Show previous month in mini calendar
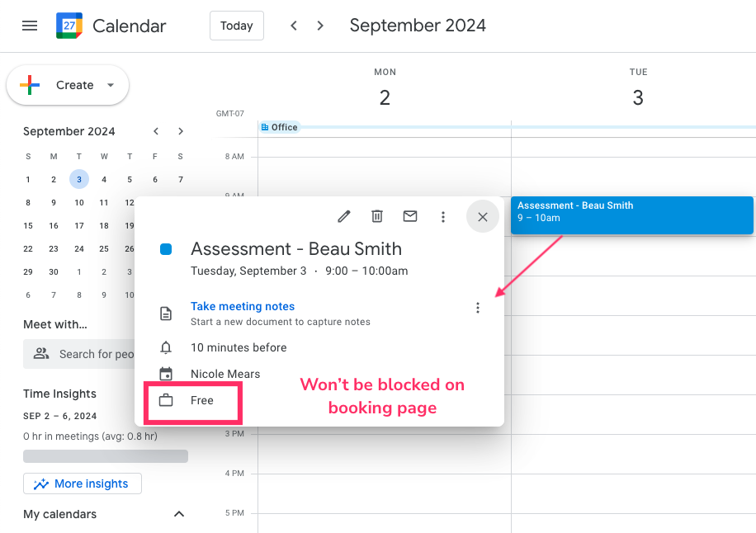Image resolution: width=756 pixels, height=533 pixels. point(156,131)
